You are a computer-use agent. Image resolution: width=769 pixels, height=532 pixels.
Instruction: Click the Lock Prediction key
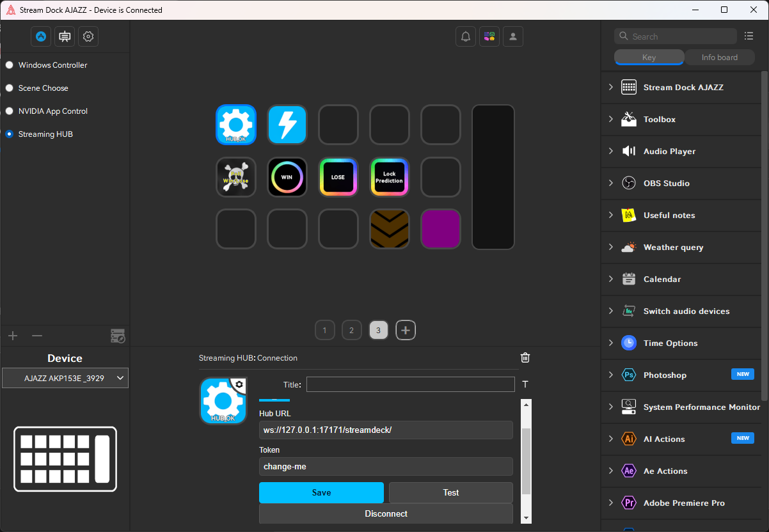point(390,177)
